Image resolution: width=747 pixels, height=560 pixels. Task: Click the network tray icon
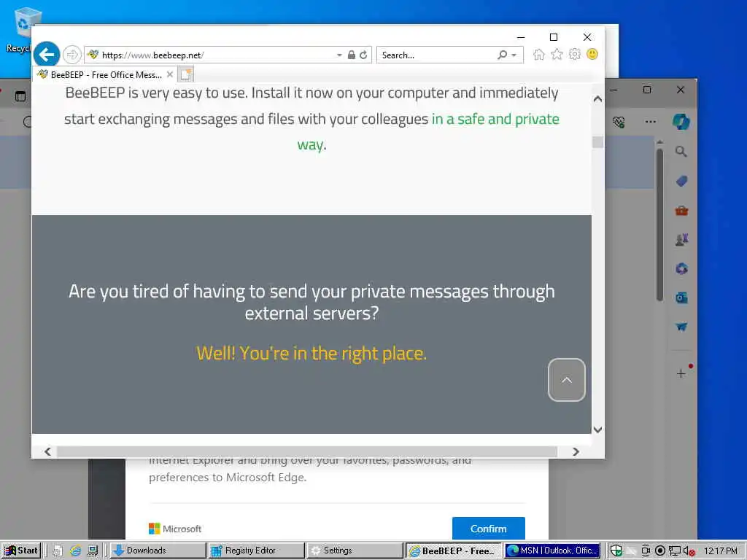coord(675,551)
